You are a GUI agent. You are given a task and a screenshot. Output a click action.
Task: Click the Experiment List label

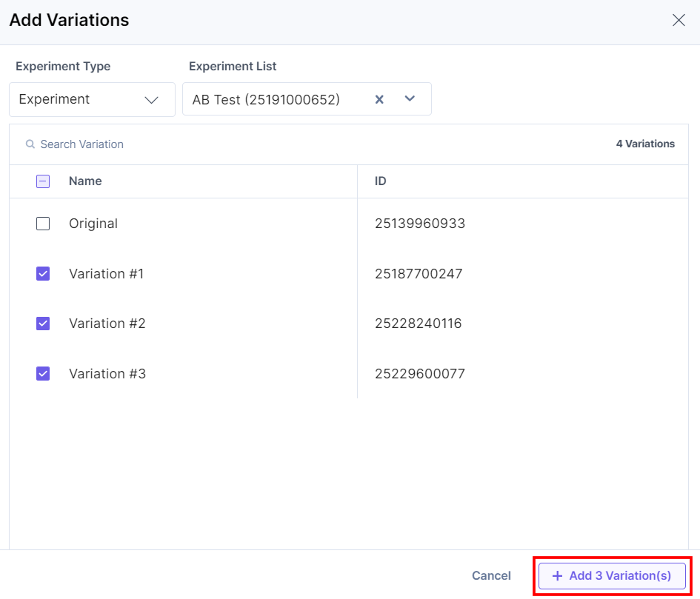(x=232, y=66)
